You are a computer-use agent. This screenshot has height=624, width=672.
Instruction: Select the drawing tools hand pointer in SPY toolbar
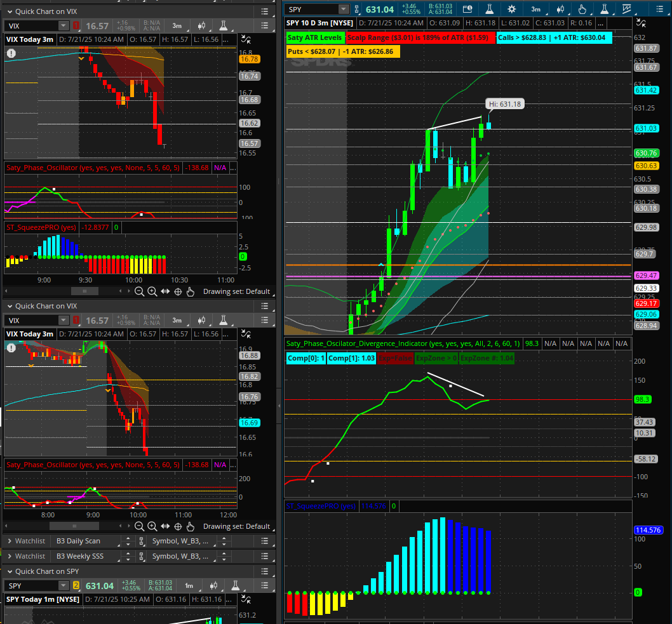(x=582, y=9)
